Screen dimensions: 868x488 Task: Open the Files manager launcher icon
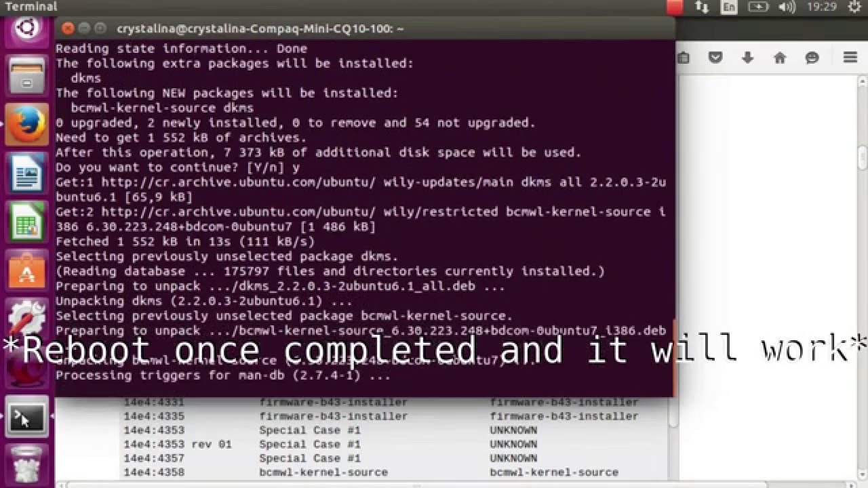click(x=27, y=76)
